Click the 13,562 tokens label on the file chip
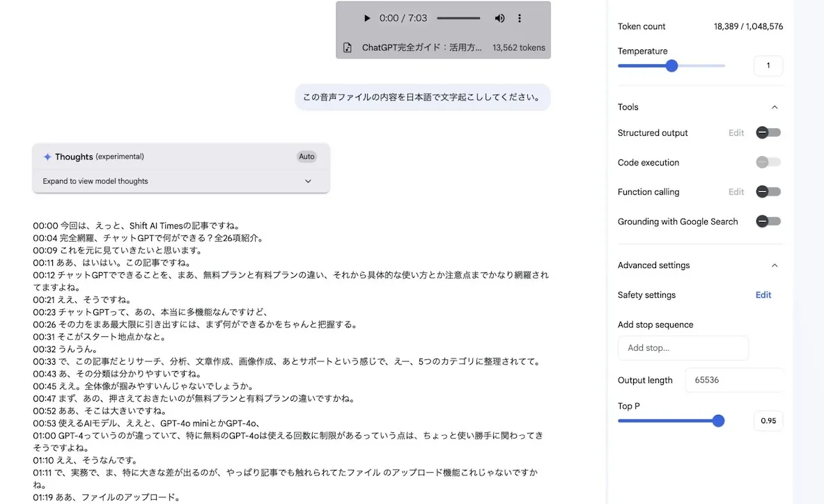 pyautogui.click(x=519, y=47)
